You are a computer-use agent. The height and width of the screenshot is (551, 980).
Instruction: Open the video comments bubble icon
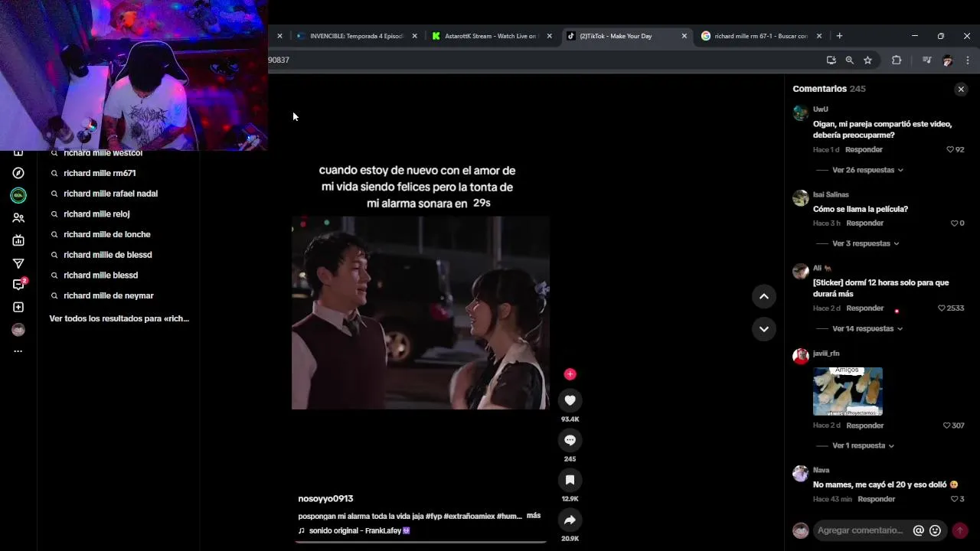click(570, 440)
